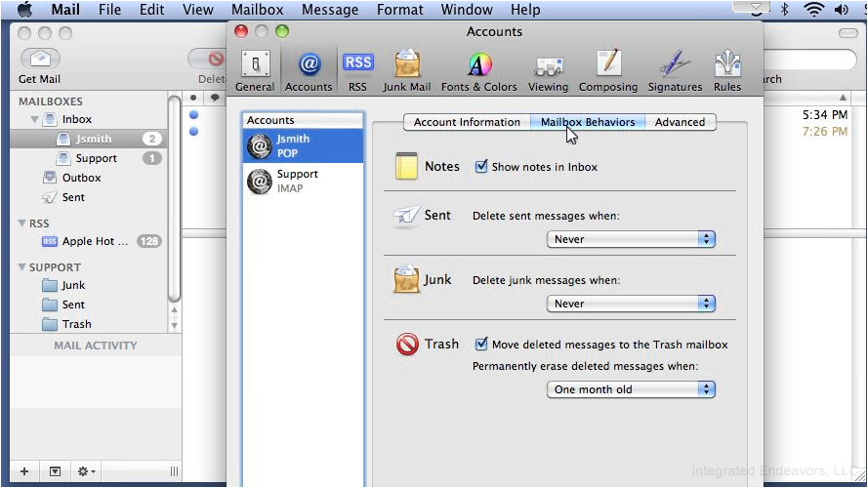The image size is (868, 488).
Task: Click the search field in Mail window
Action: [x=809, y=60]
